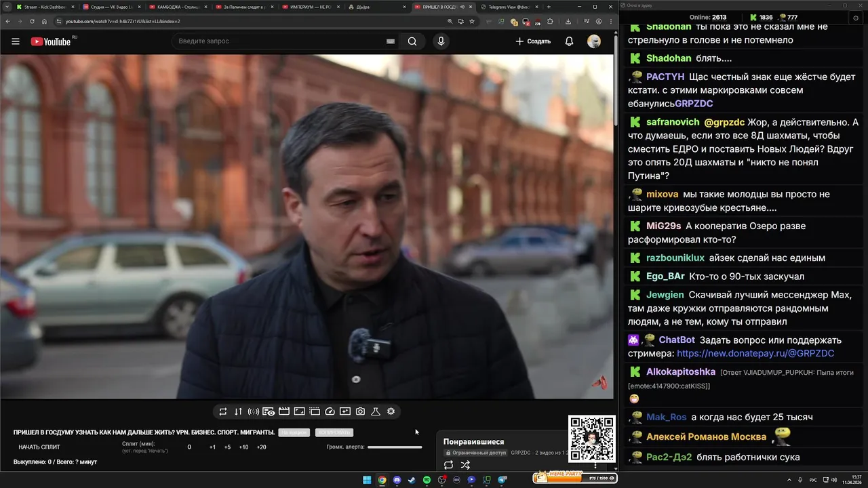
Task: Reload the page with refresh icon
Action: (x=31, y=21)
